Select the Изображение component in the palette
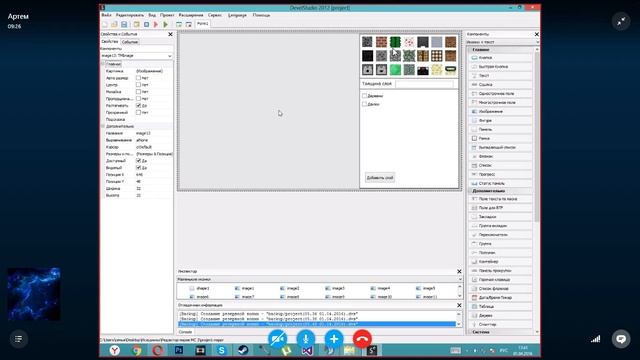Image resolution: width=640 pixels, height=360 pixels. pyautogui.click(x=501, y=111)
